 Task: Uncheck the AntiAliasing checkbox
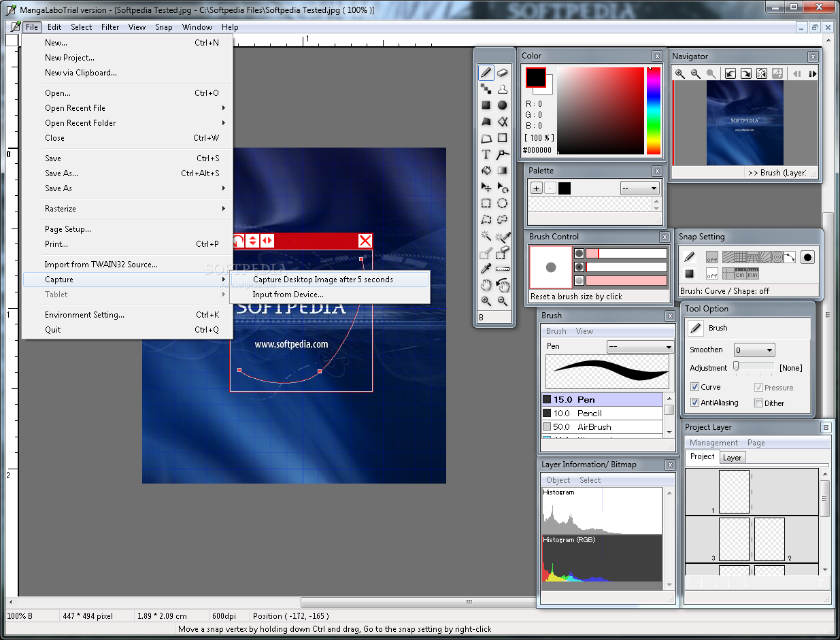[x=694, y=403]
